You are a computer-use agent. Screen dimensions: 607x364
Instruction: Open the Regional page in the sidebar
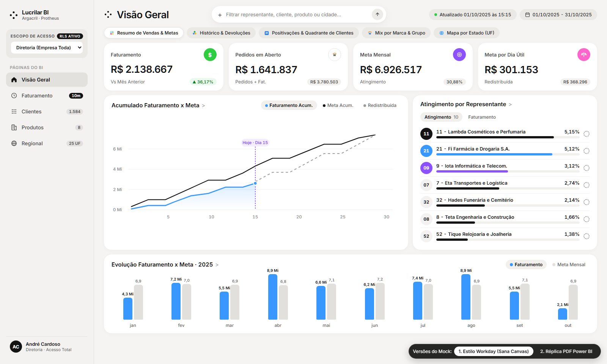click(x=47, y=143)
